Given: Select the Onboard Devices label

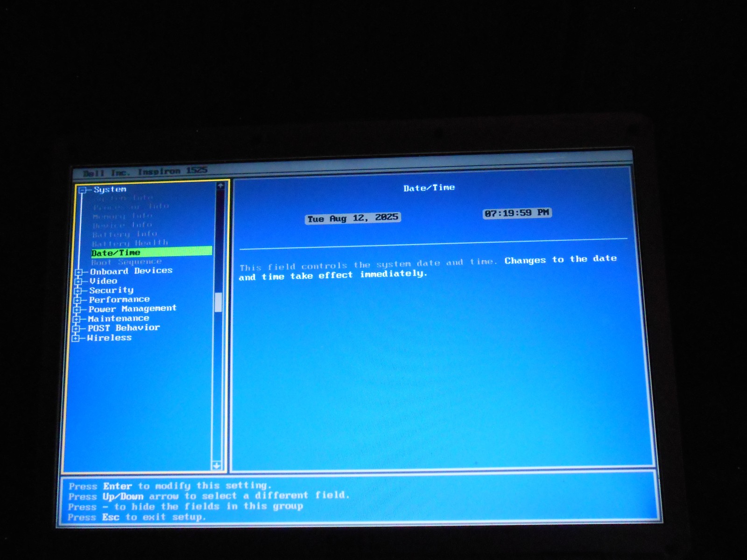Looking at the screenshot, I should point(131,271).
